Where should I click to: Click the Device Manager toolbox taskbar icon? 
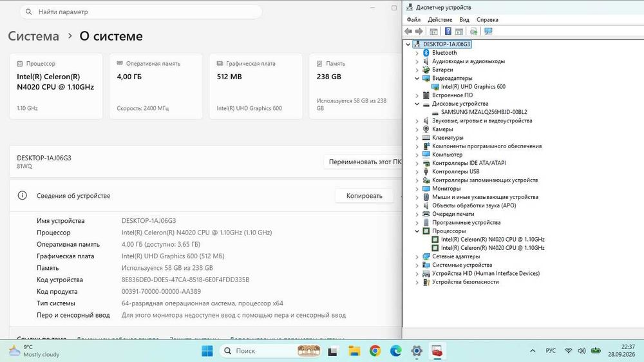pos(437,351)
